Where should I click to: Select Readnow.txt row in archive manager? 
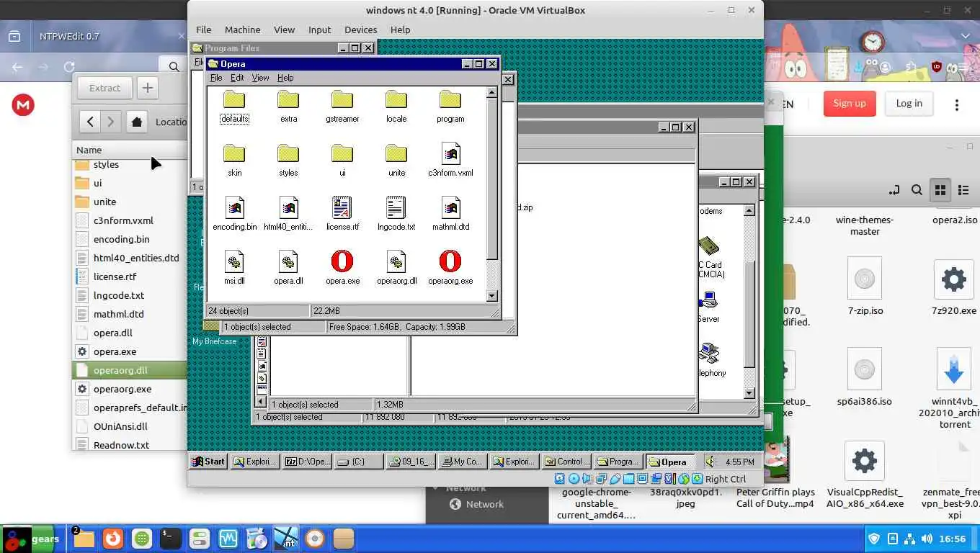click(130, 445)
